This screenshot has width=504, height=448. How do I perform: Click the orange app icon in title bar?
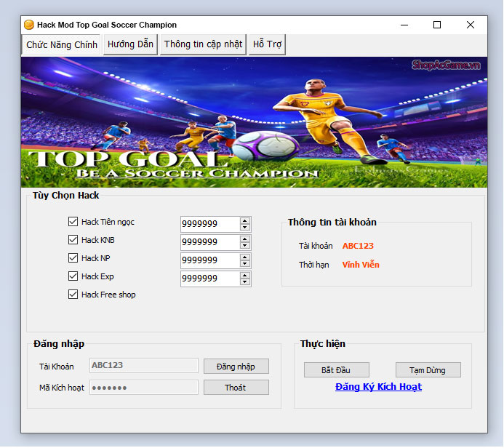(29, 25)
